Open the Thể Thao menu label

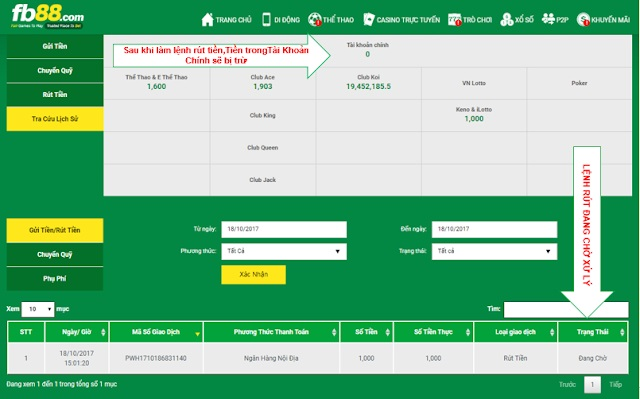[x=338, y=20]
